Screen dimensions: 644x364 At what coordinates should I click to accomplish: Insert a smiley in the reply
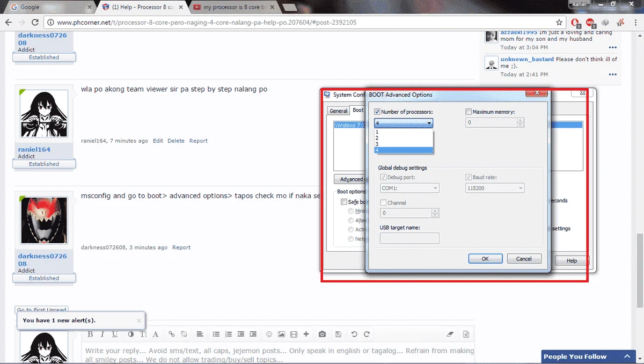point(269,334)
